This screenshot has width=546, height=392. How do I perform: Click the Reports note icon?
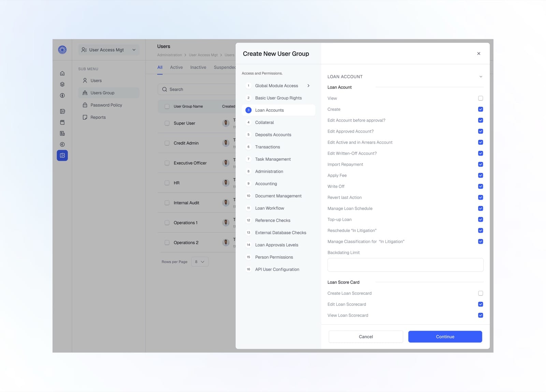[85, 117]
